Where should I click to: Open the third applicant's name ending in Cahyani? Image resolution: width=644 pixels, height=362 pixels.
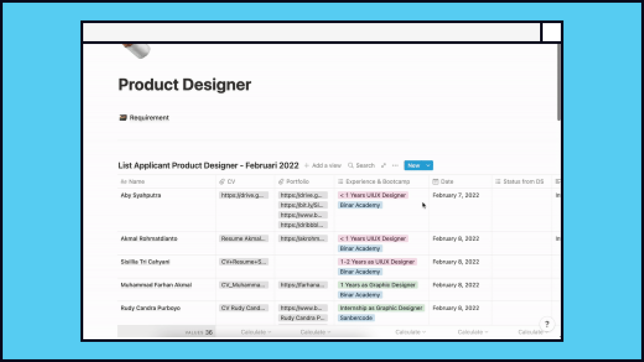(145, 262)
